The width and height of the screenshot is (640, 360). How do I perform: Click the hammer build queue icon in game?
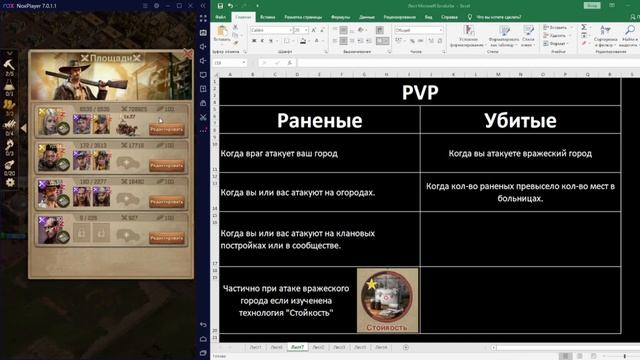(x=9, y=64)
